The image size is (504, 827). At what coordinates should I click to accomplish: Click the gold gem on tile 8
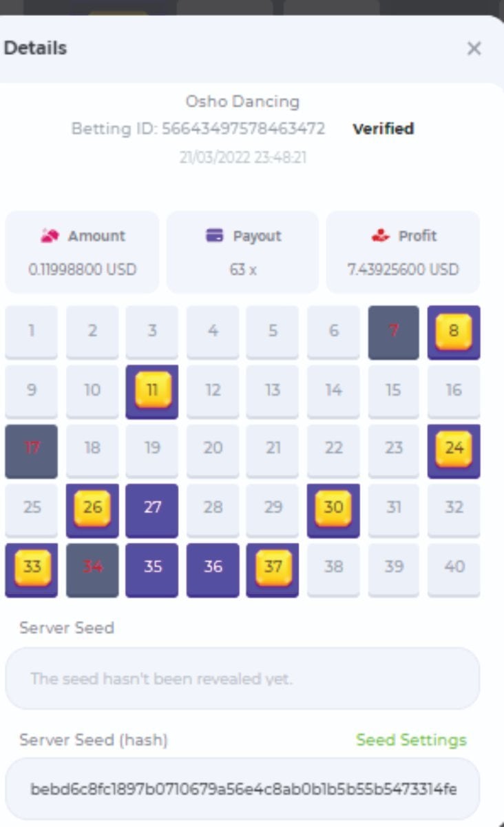coord(454,331)
